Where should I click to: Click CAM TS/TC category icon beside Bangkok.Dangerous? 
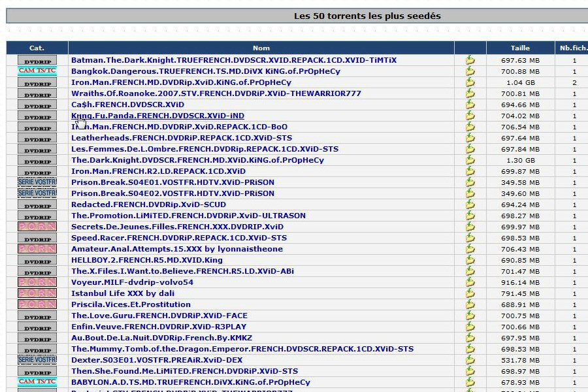[x=37, y=71]
